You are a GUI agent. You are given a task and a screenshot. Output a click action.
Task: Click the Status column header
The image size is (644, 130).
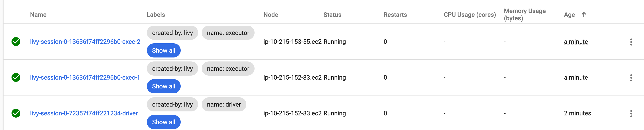[332, 15]
